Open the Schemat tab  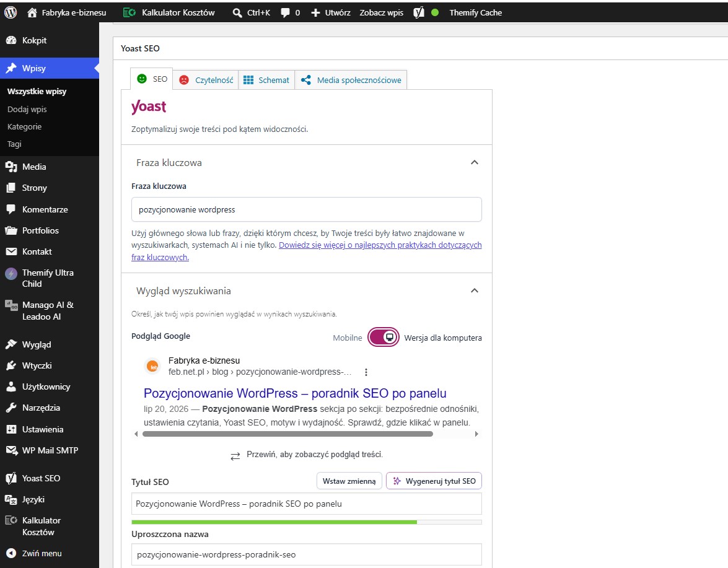click(266, 80)
